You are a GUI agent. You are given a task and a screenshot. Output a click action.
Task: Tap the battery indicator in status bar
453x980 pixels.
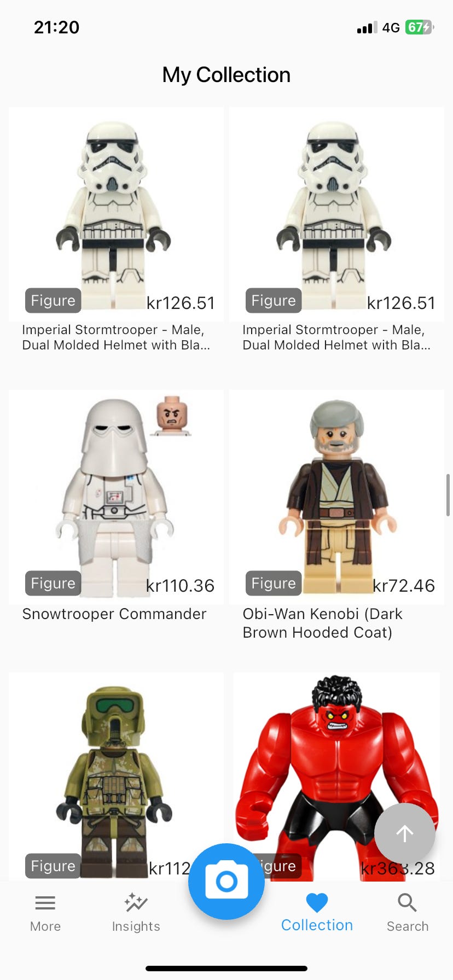tap(420, 27)
